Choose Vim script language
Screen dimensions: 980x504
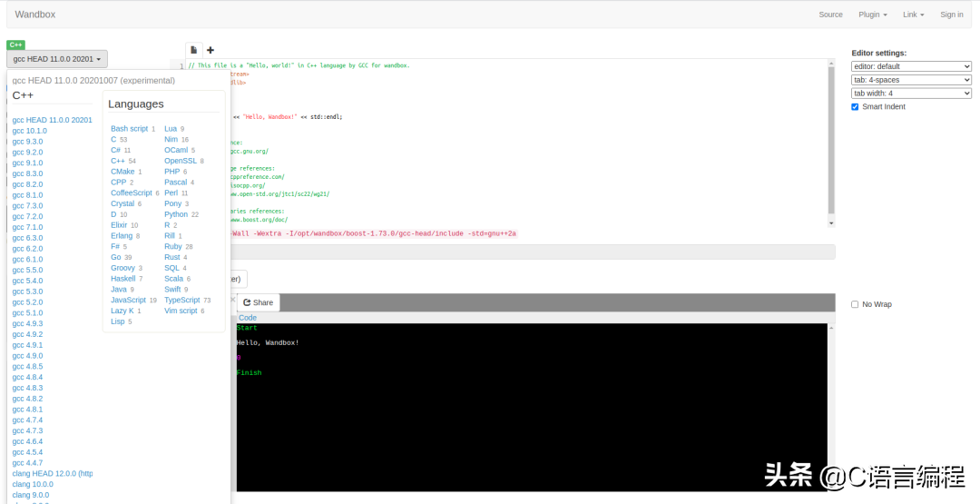(181, 311)
